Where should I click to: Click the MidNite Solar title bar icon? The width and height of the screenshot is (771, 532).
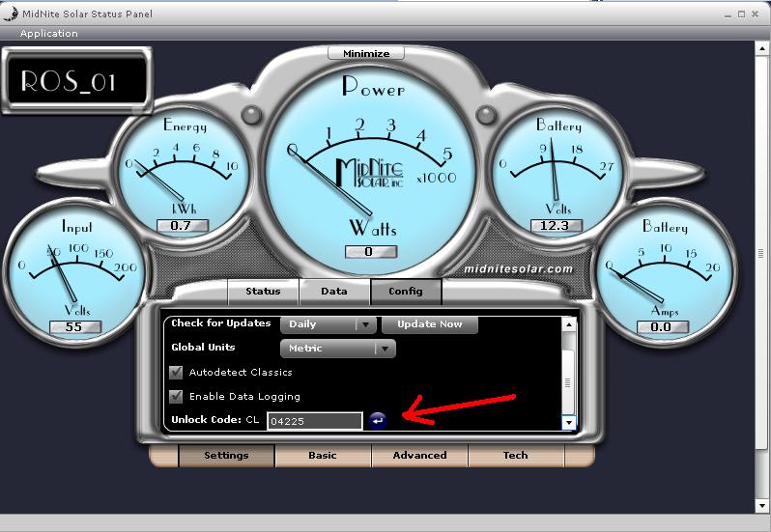point(11,14)
